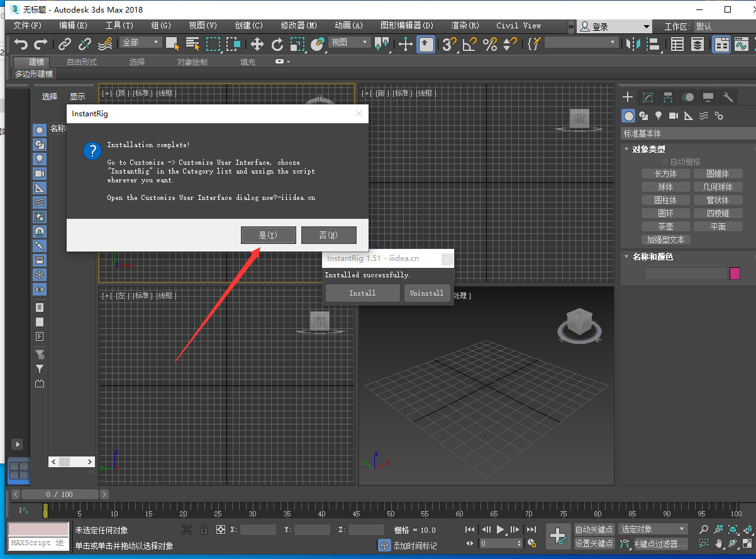
Task: Click the current frame number field
Action: pos(500,543)
